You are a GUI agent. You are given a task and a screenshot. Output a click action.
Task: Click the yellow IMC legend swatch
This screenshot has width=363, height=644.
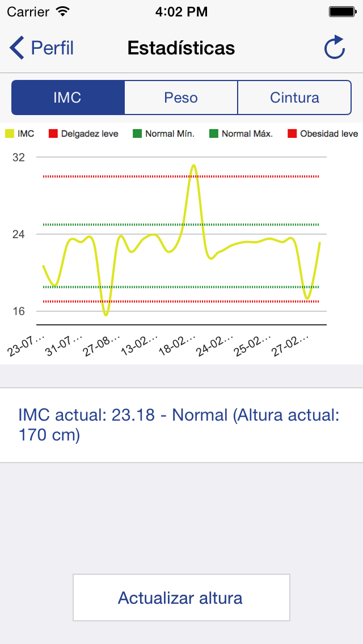(10, 134)
